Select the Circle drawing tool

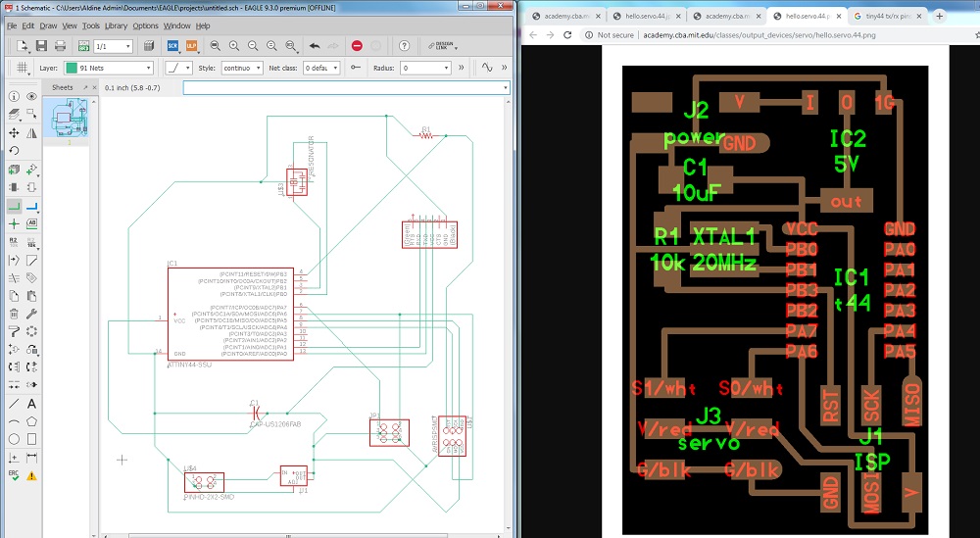click(14, 439)
